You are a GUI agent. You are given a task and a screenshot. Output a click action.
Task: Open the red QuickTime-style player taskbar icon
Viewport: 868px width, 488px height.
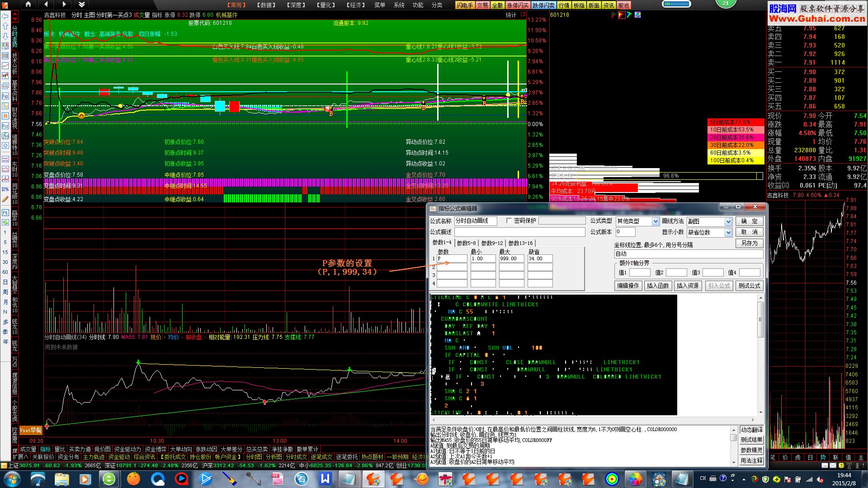(181, 479)
